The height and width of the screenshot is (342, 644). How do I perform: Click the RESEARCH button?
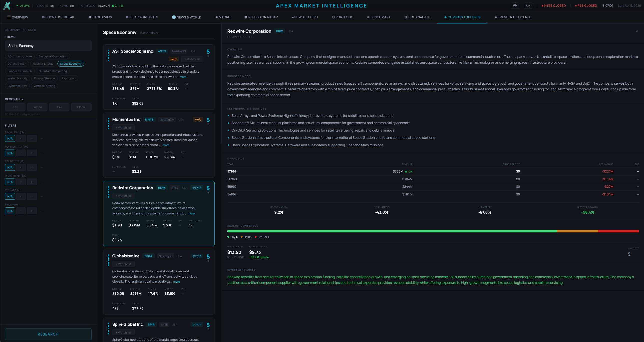(x=48, y=334)
